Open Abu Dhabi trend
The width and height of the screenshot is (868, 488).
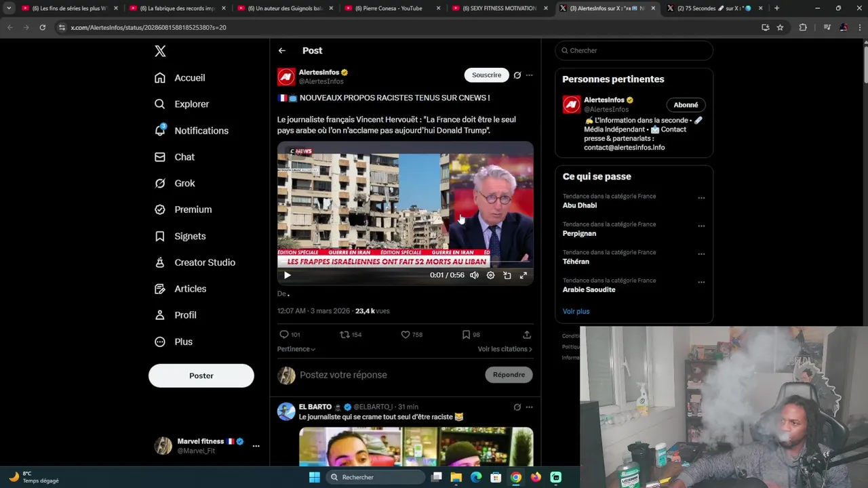(580, 205)
